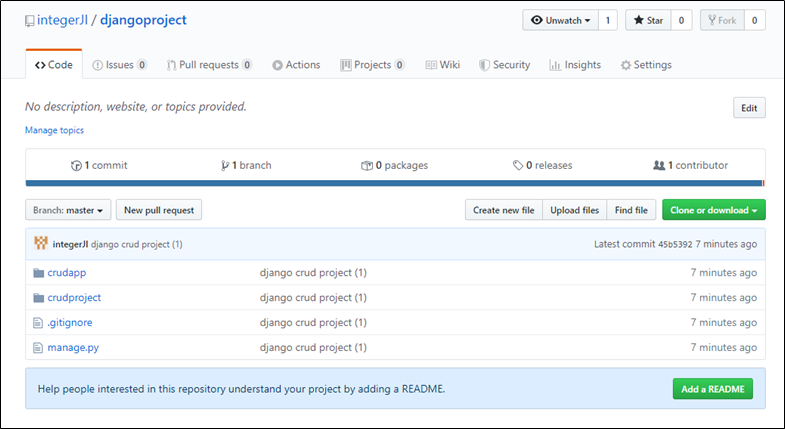This screenshot has width=785, height=429.
Task: Switch to the Pull requests tab
Action: tap(209, 65)
